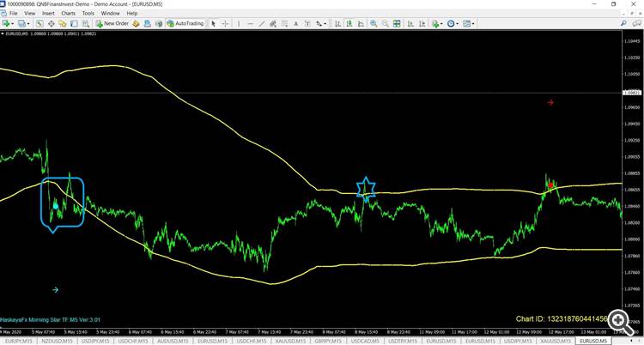Toggle the Navigator panel icon
Image resolution: width=644 pixels, height=345 pixels.
pyautogui.click(x=63, y=24)
